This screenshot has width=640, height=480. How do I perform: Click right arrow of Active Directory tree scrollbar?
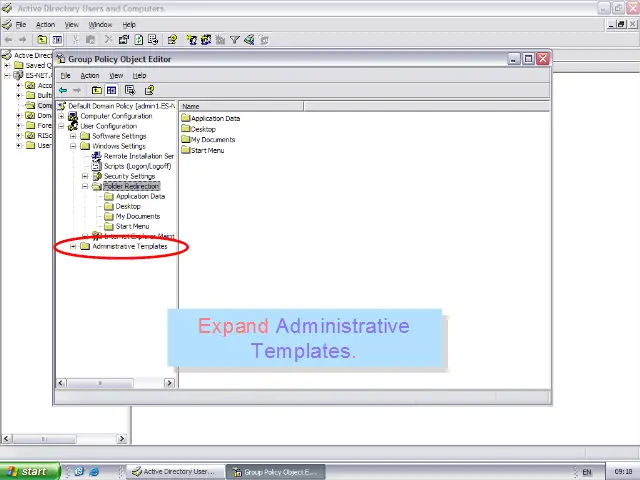pyautogui.click(x=122, y=439)
